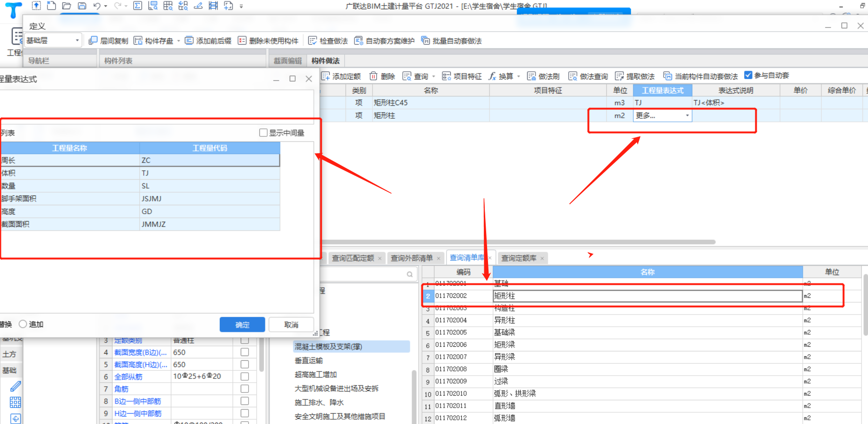Click the undo arrow icon

click(x=96, y=6)
